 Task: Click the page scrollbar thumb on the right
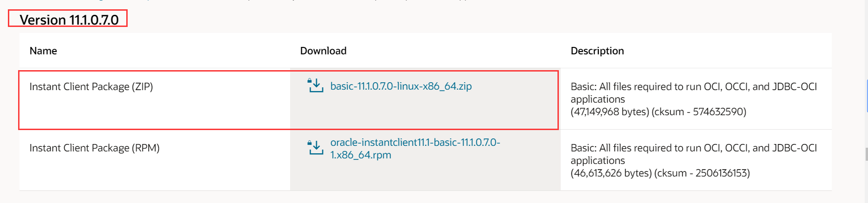(866, 154)
